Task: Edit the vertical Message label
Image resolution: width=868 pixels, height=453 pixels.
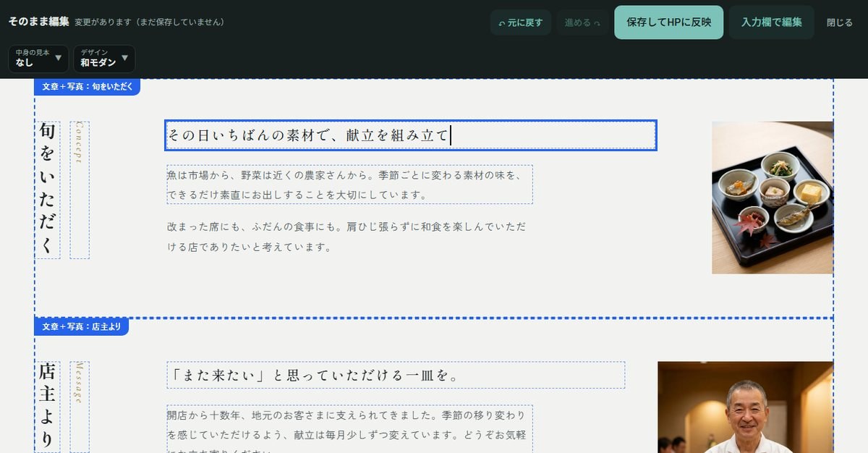Action: tap(80, 407)
